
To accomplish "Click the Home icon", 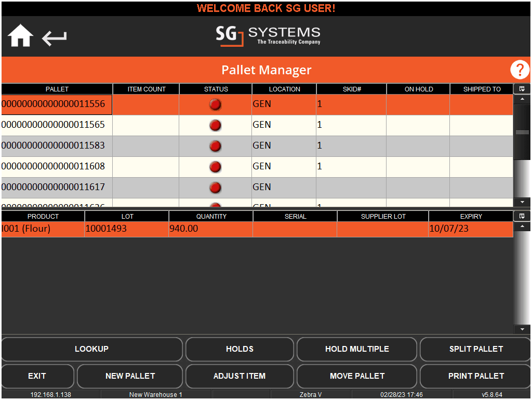I will 21,37.
